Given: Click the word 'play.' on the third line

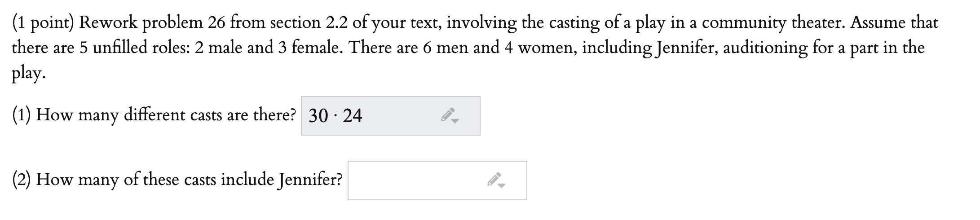Looking at the screenshot, I should [28, 73].
